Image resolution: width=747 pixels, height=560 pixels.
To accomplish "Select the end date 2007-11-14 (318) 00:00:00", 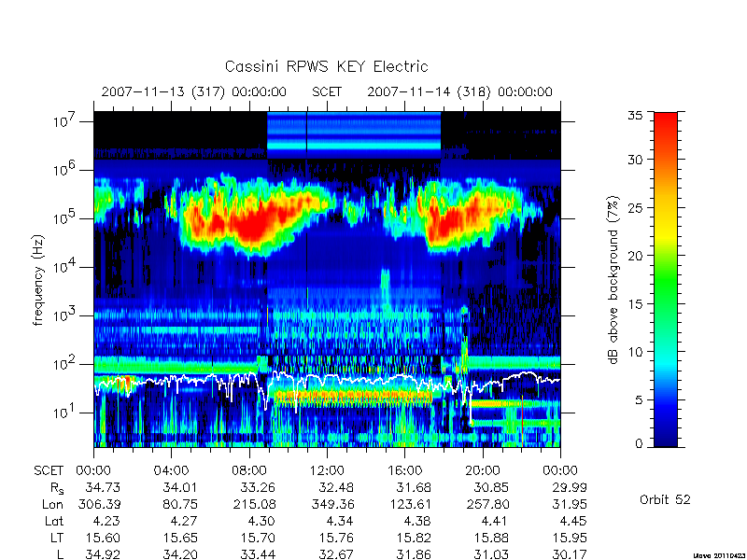I will tap(459, 91).
